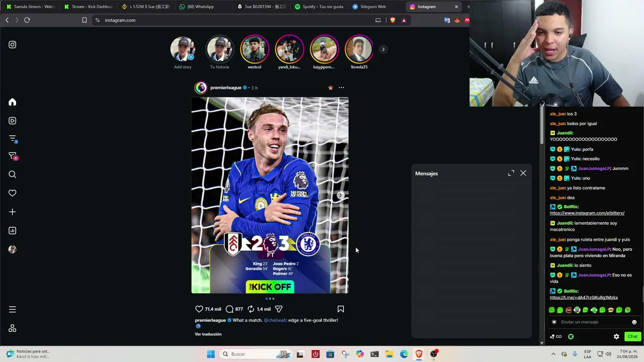Screen dimensions: 644x362
Task: Open Instagram home from the logo icon
Action: point(13,45)
